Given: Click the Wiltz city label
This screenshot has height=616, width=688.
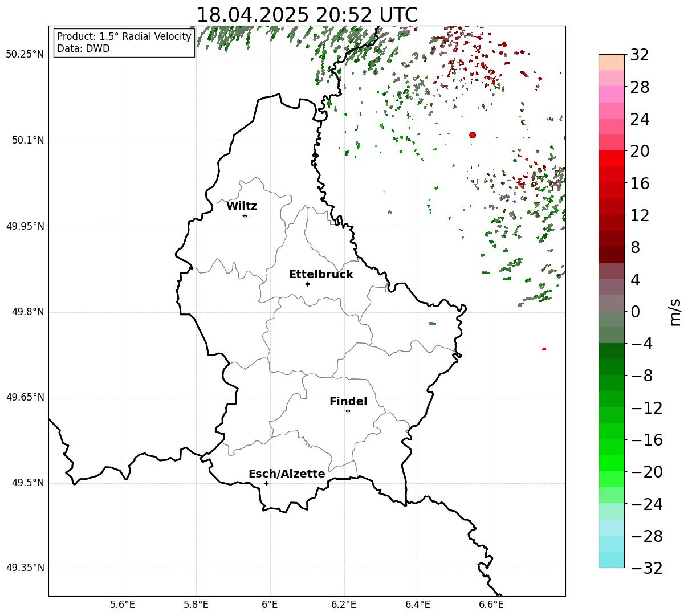Looking at the screenshot, I should 242,206.
